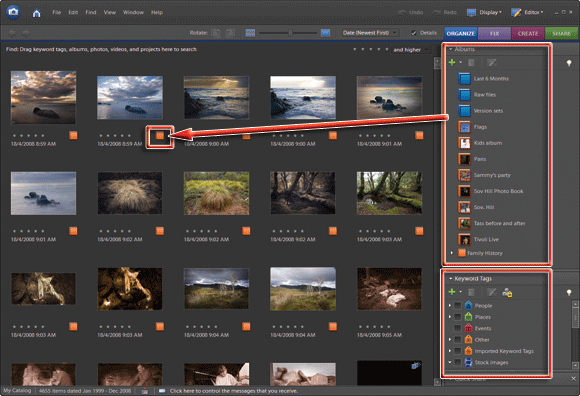The height and width of the screenshot is (396, 580).
Task: Create new keyword tag with green plus
Action: pos(452,292)
